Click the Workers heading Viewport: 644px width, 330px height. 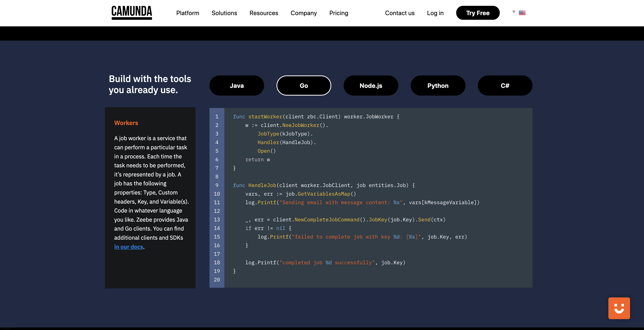[126, 123]
